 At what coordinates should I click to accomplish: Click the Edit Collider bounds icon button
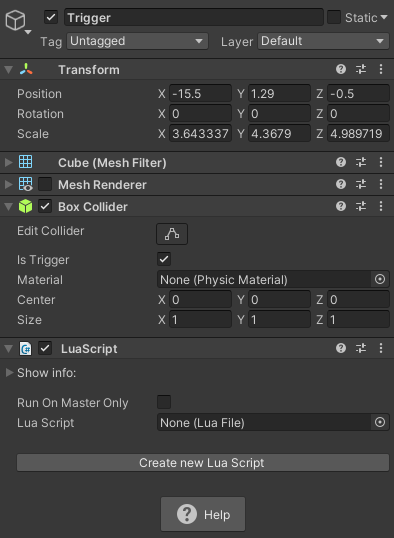(172, 234)
